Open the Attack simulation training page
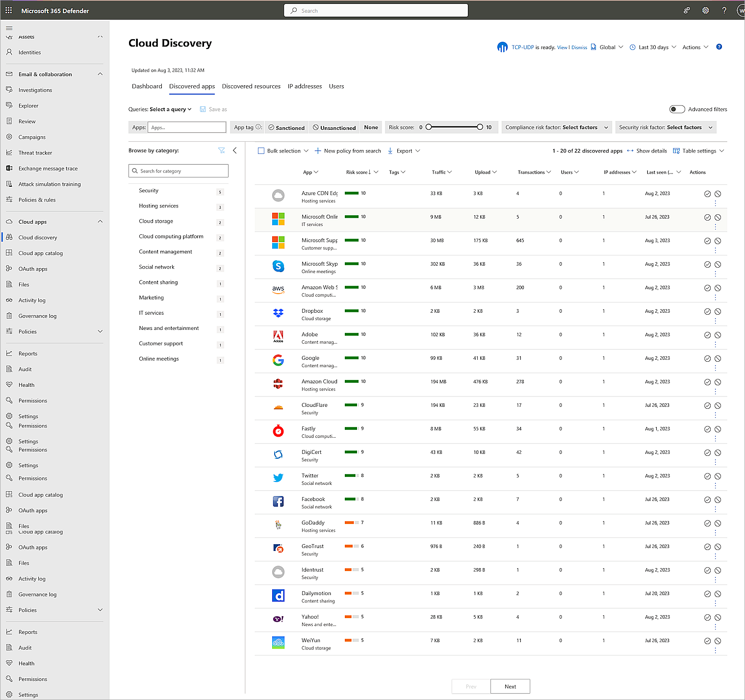The width and height of the screenshot is (745, 700). [x=50, y=184]
